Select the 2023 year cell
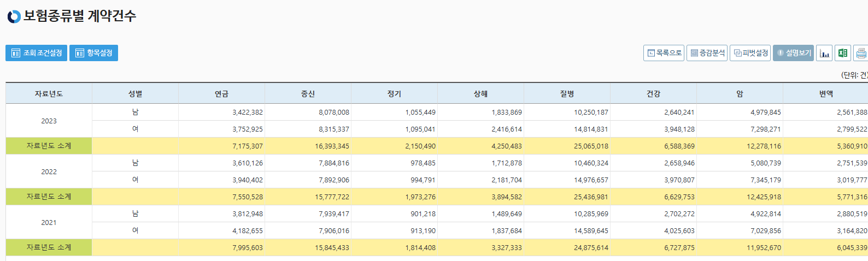Image resolution: width=868 pixels, height=261 pixels. coord(49,121)
